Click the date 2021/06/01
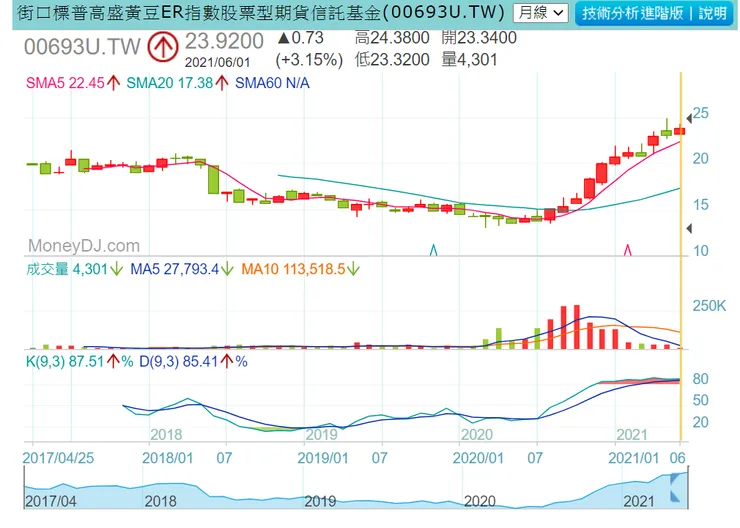The height and width of the screenshot is (528, 740). click(218, 62)
